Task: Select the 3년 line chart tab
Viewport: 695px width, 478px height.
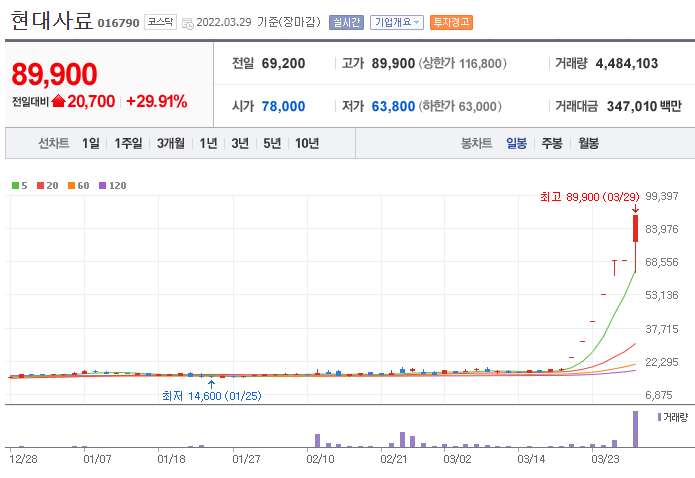Action: pyautogui.click(x=240, y=143)
